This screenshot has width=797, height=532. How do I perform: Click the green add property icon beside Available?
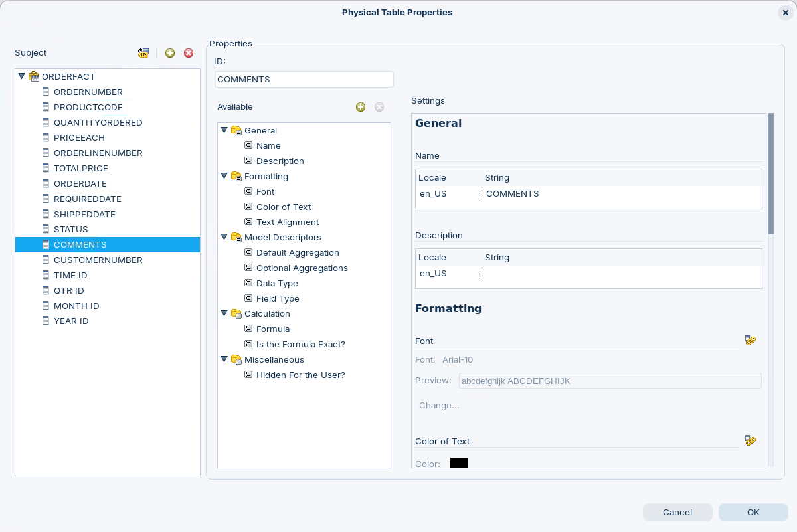[x=361, y=107]
